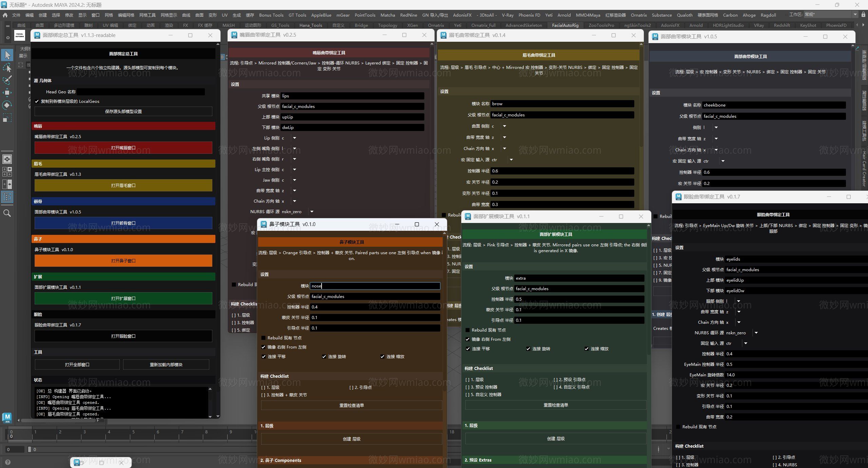
Task: Click the magnifier search icon in toolbox
Action: coord(7,213)
